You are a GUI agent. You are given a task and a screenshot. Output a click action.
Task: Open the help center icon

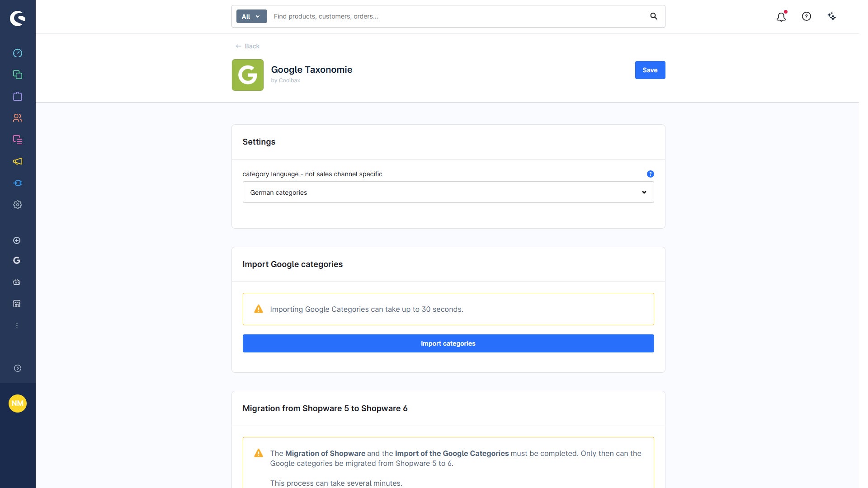[x=807, y=16]
